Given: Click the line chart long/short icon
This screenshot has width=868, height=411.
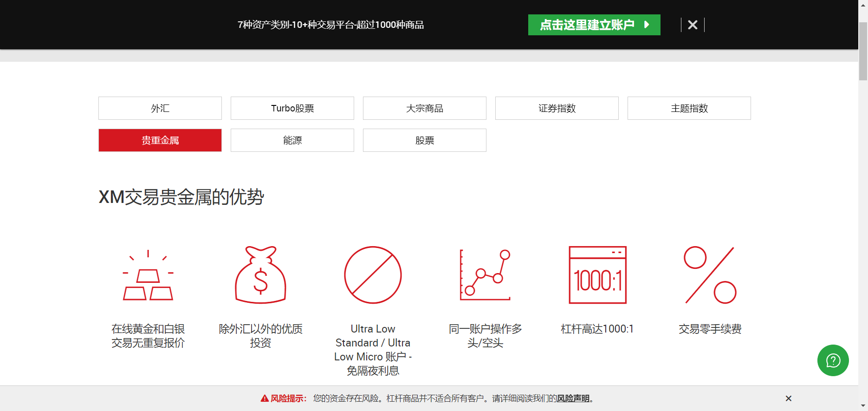Looking at the screenshot, I should (485, 274).
